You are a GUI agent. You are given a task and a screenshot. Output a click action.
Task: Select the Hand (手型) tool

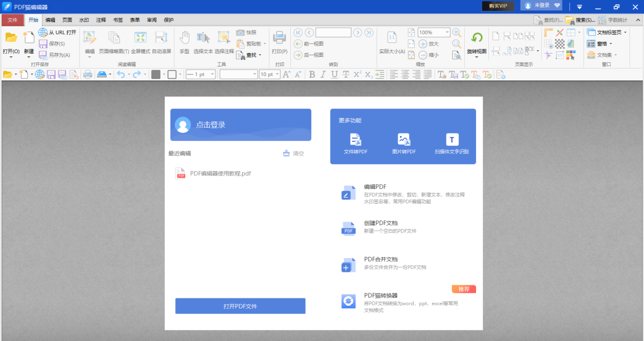184,38
